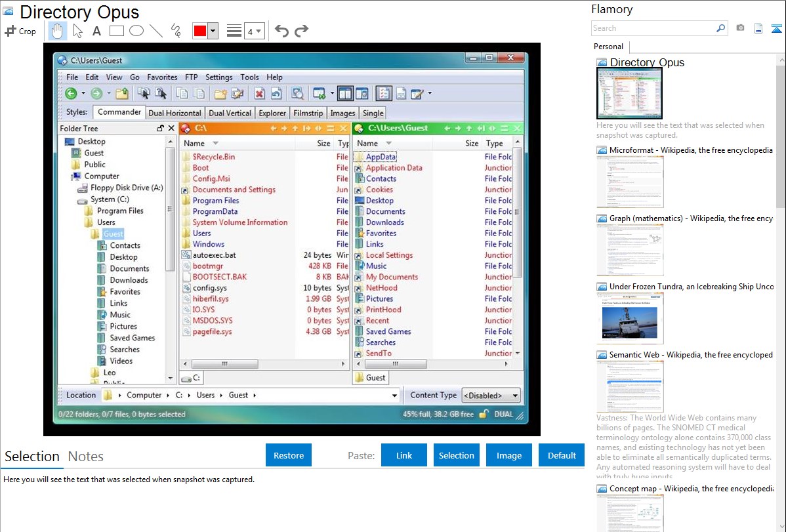The image size is (786, 532).
Task: Select bootmgr file in C:\ pane
Action: click(x=208, y=266)
